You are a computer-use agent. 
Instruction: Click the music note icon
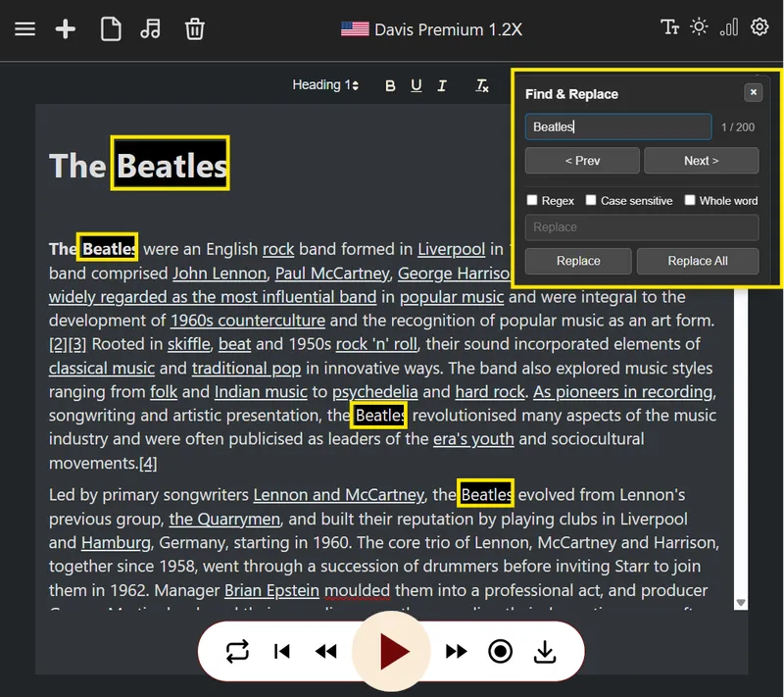pyautogui.click(x=150, y=29)
